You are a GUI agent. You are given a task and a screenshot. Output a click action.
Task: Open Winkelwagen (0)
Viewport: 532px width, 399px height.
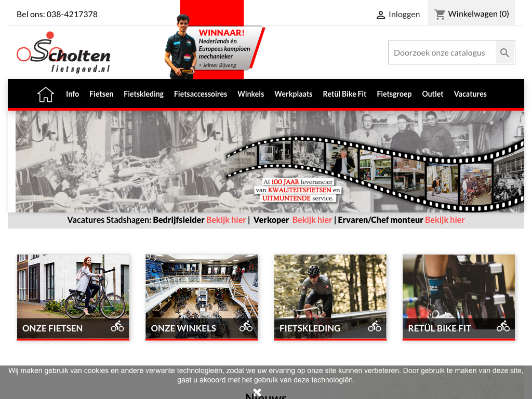coord(472,13)
